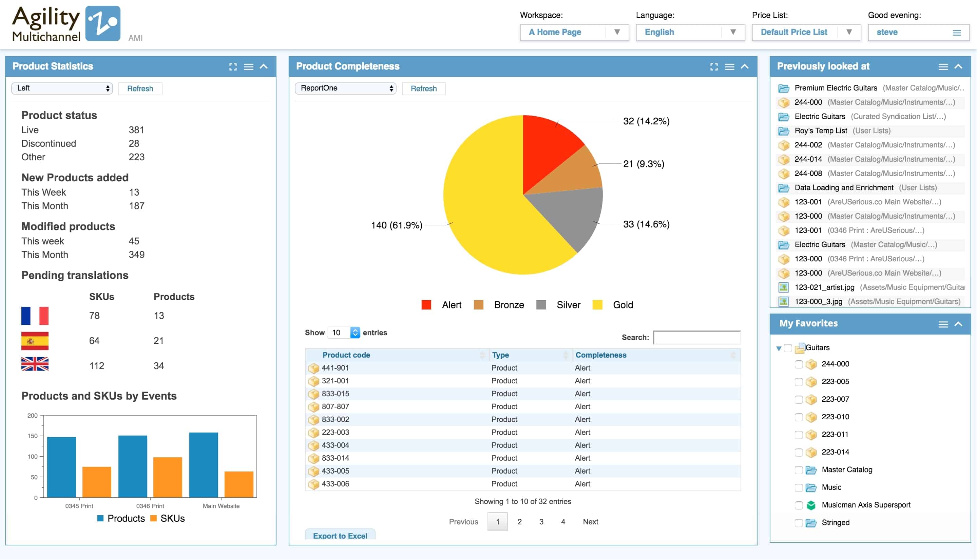The image size is (977, 560).
Task: Open the ReportOne report selector
Action: 346,88
